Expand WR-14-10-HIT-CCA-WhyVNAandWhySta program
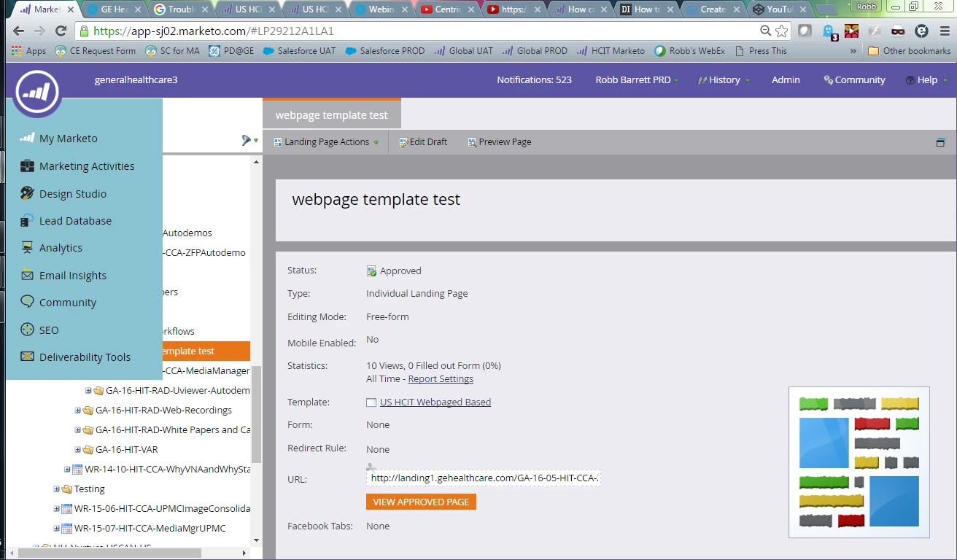 (x=67, y=470)
